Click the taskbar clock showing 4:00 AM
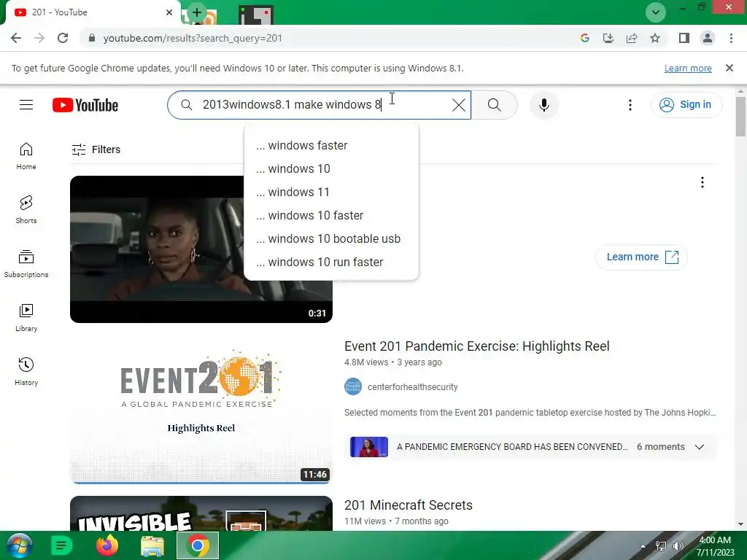 [x=715, y=546]
